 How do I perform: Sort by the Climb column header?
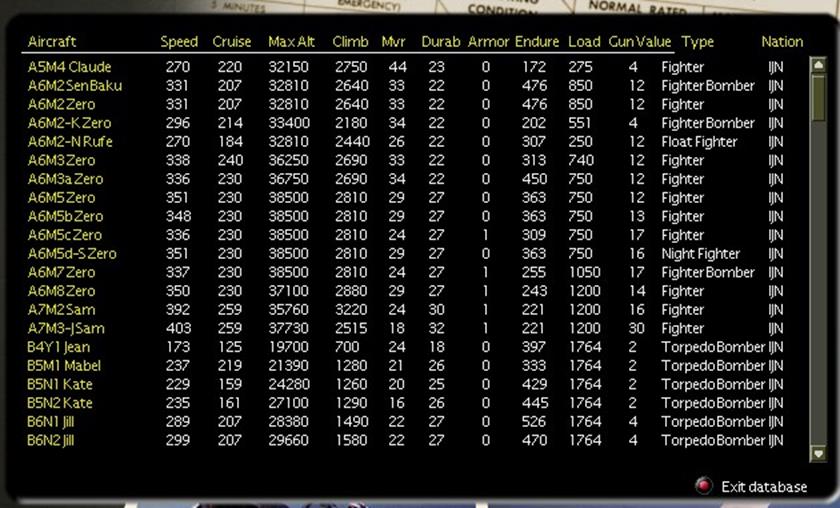pyautogui.click(x=350, y=42)
